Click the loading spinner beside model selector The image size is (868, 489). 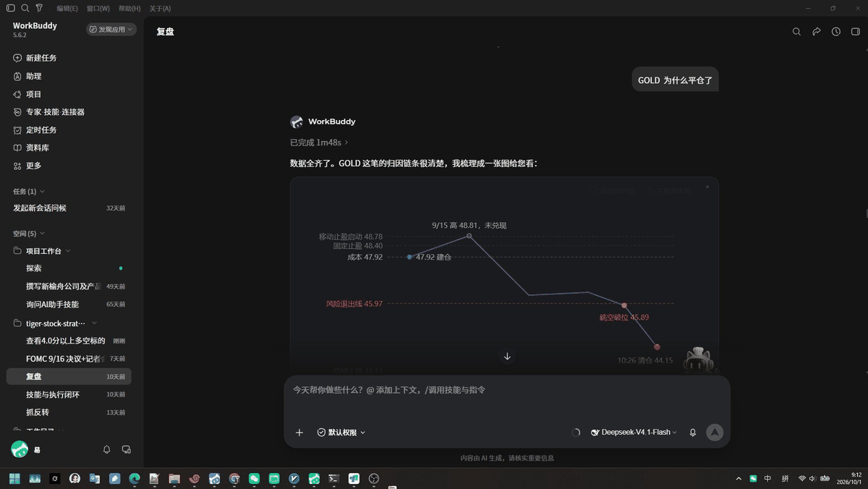tap(576, 433)
